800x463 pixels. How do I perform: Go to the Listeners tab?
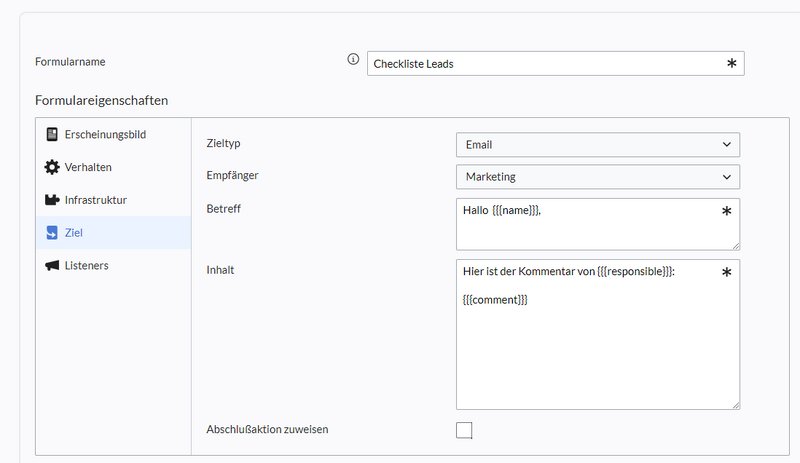(86, 266)
